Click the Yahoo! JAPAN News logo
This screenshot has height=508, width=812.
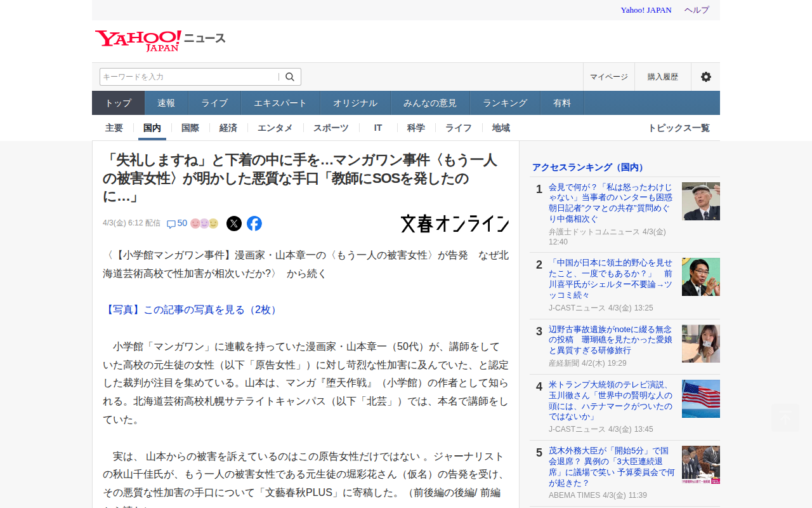(160, 40)
